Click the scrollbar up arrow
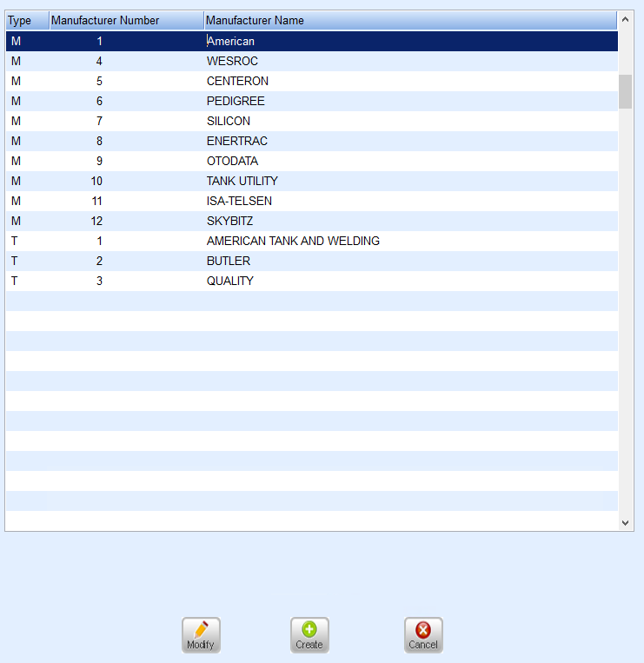The height and width of the screenshot is (663, 644). pyautogui.click(x=626, y=19)
